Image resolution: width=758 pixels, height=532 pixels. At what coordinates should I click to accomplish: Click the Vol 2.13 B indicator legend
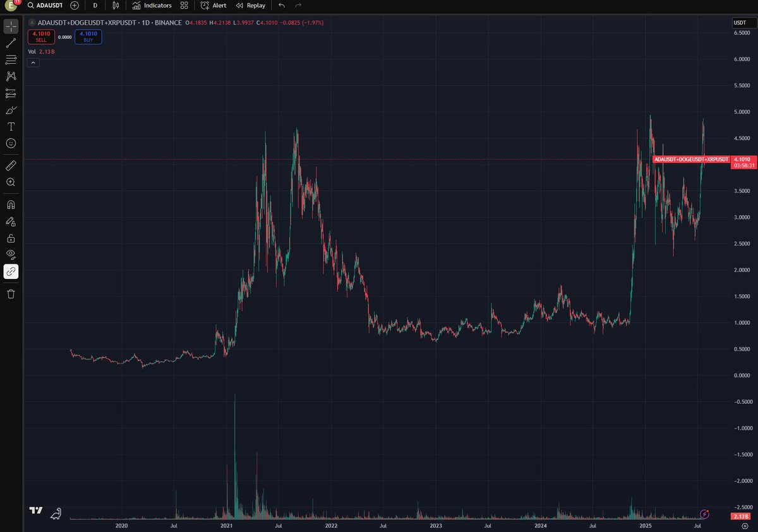(41, 52)
